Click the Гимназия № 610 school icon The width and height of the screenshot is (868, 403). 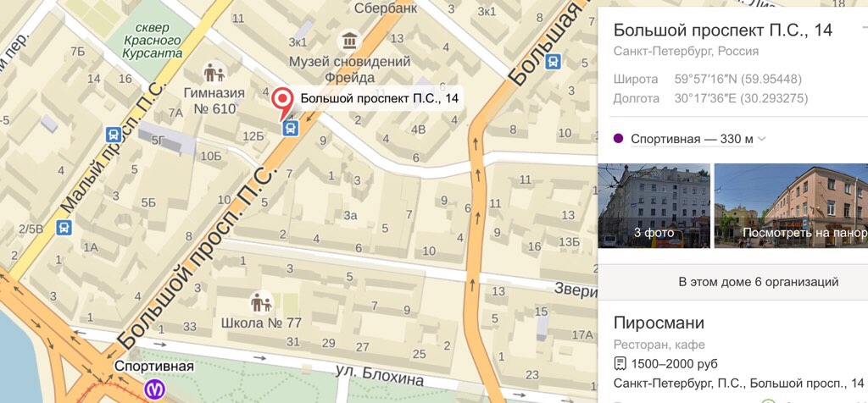214,72
